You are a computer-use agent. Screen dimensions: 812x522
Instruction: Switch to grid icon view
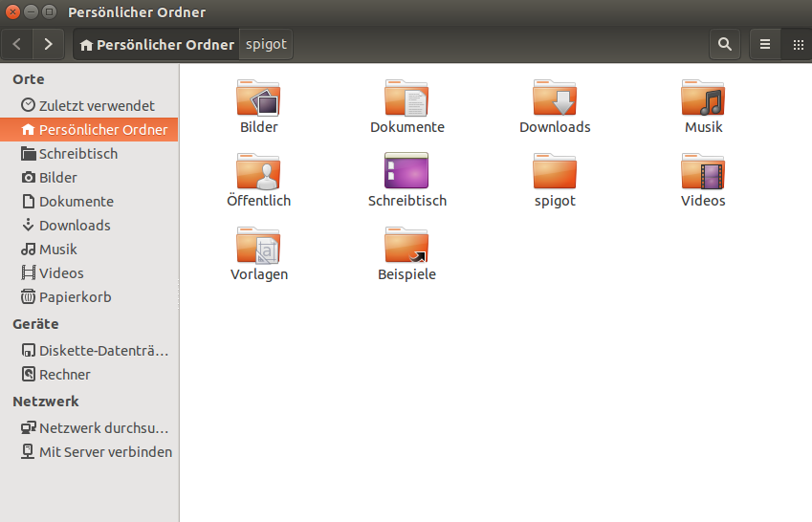tap(798, 45)
